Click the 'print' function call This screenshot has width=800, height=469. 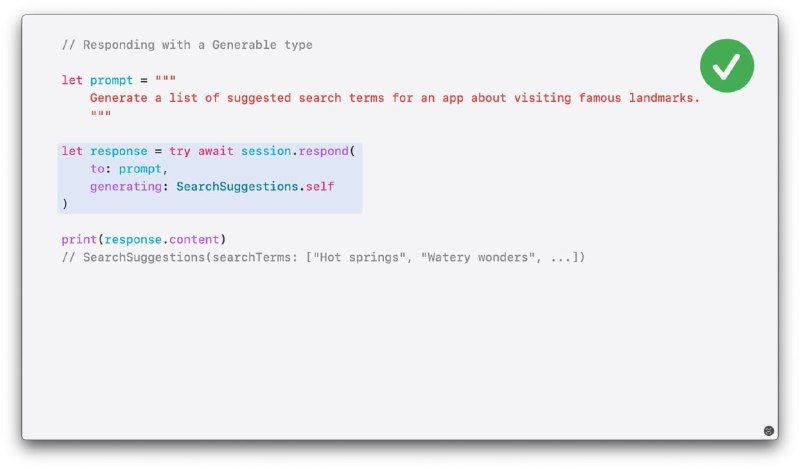pos(79,240)
